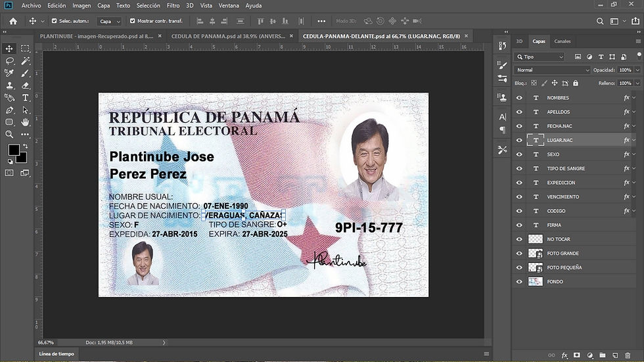Select the Clone Stamp tool

(x=9, y=85)
